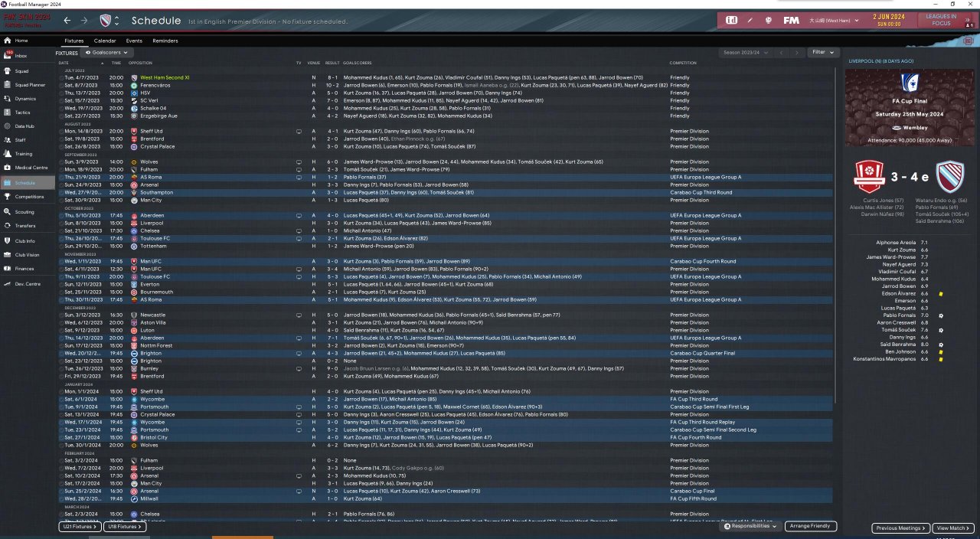Switch to the Calendar tab

105,41
